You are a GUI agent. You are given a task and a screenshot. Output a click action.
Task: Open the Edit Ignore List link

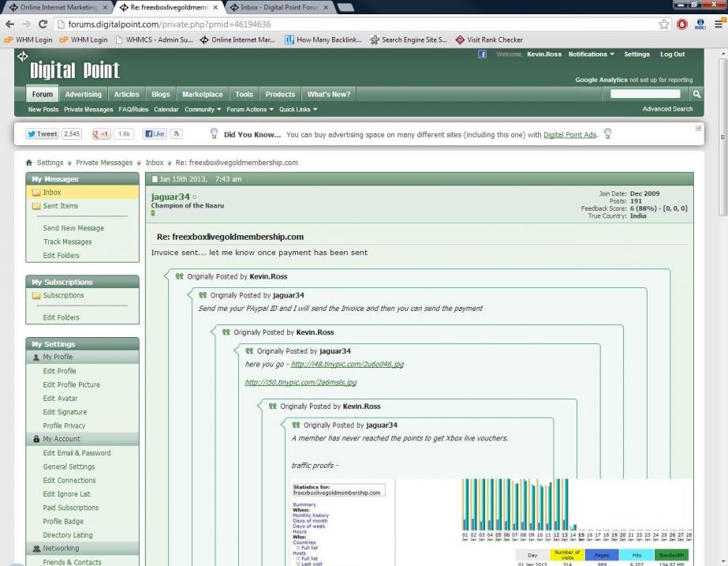66,494
